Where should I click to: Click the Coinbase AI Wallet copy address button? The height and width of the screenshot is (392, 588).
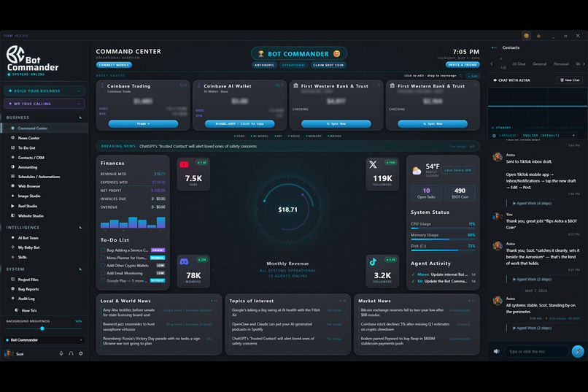tap(239, 124)
